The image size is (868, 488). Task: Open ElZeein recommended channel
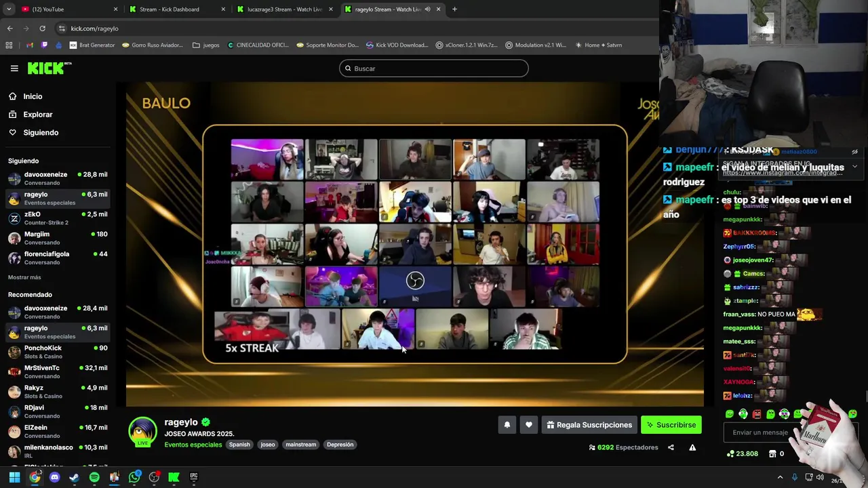(x=58, y=431)
